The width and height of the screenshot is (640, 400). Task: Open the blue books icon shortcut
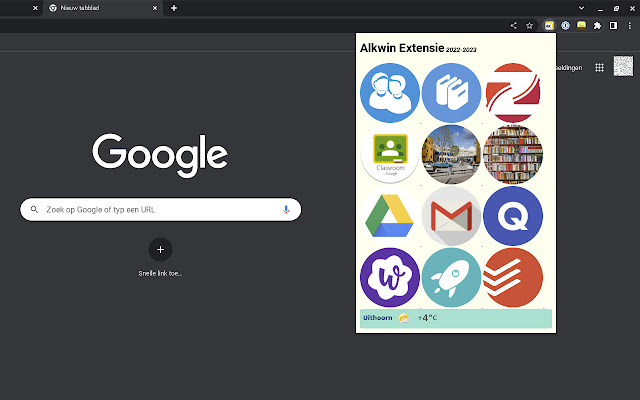click(452, 93)
